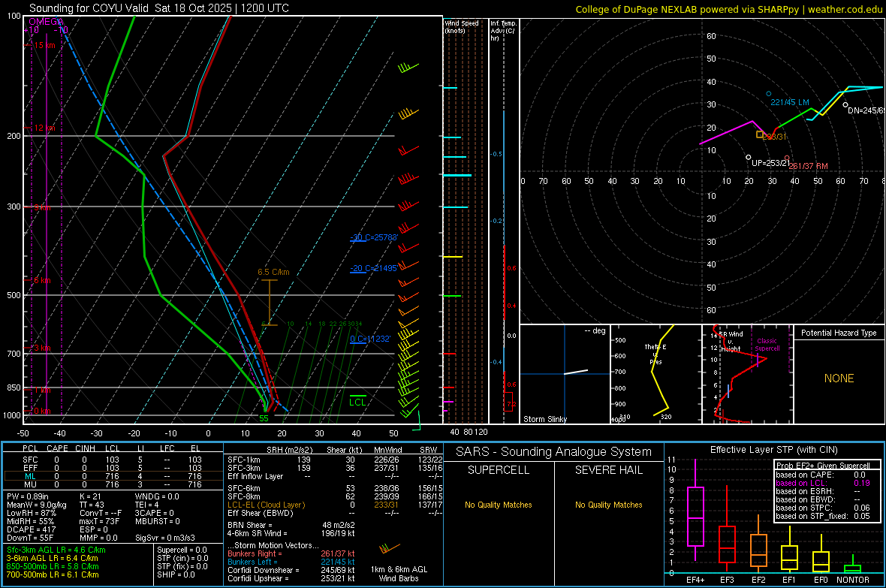Click the 'NONE' hazard type value
886x588 pixels.
839,378
